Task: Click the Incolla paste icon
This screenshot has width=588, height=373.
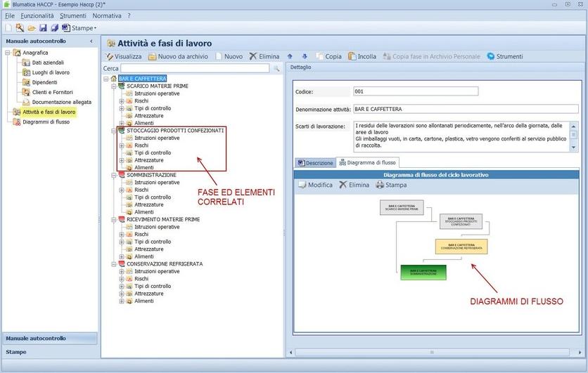Action: (x=352, y=56)
